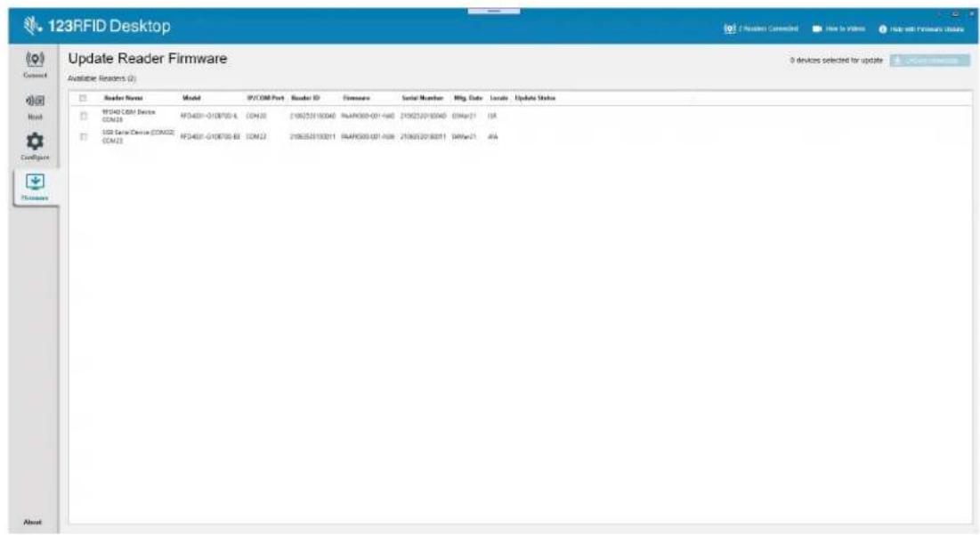Click the Firmware column header
The height and width of the screenshot is (535, 980).
(x=356, y=98)
